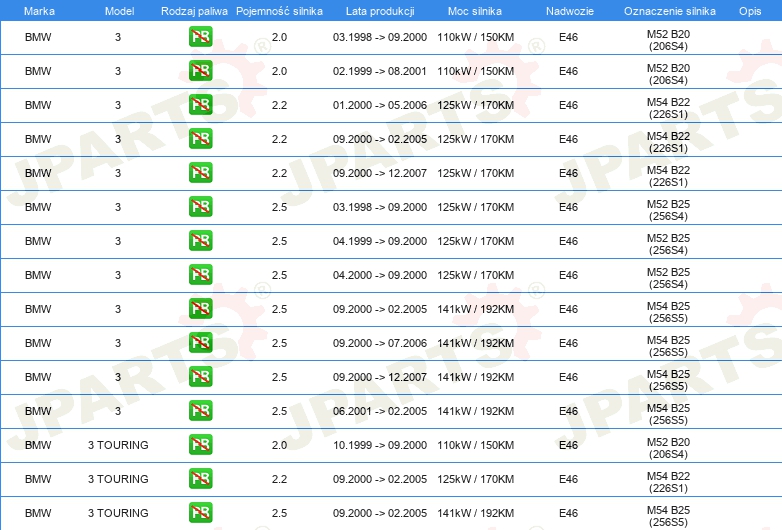Click 141kW / 192KM in the 09.2000 -> 07.2006 row
Image resolution: width=782 pixels, height=530 pixels.
(x=476, y=343)
